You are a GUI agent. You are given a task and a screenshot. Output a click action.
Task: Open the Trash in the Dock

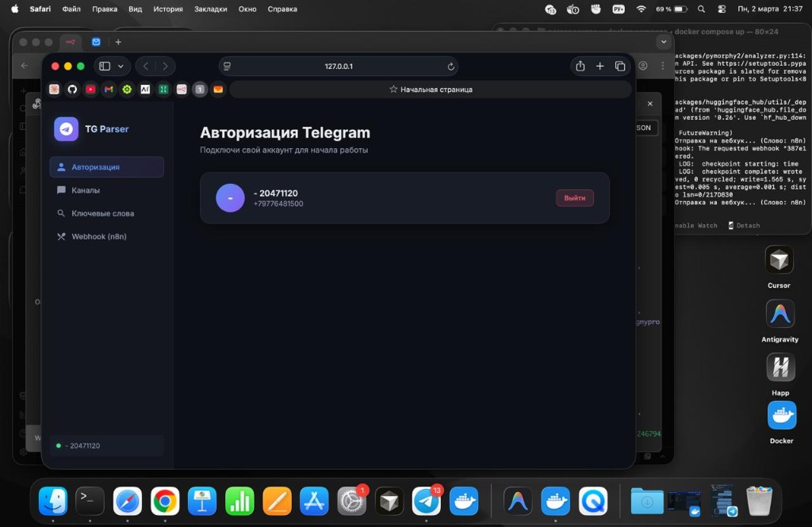pyautogui.click(x=759, y=501)
